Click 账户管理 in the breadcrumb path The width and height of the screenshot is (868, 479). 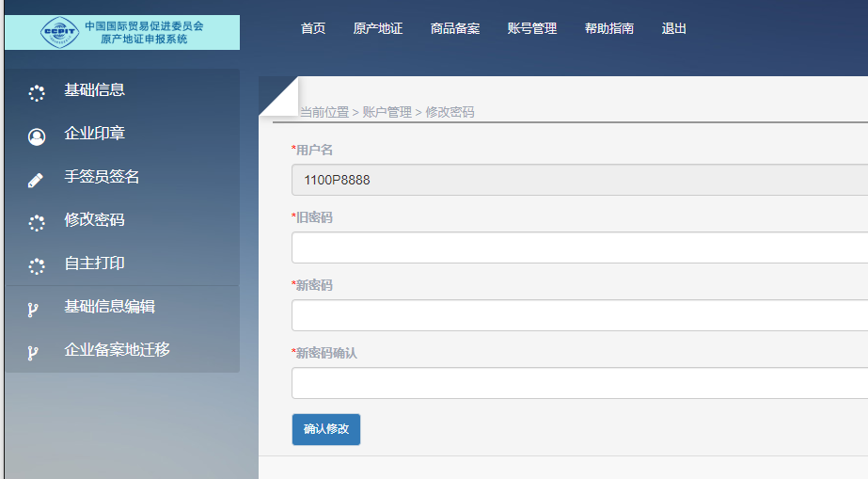pyautogui.click(x=387, y=112)
